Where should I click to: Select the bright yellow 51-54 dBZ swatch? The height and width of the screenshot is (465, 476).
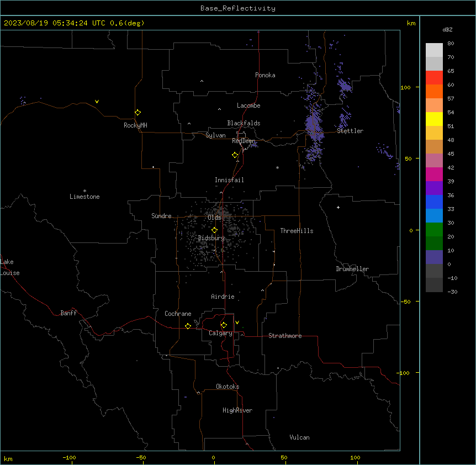[x=434, y=119]
